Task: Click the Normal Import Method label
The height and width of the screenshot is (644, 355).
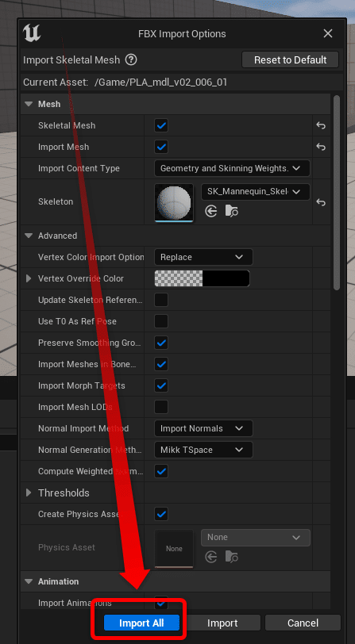Action: (x=83, y=428)
